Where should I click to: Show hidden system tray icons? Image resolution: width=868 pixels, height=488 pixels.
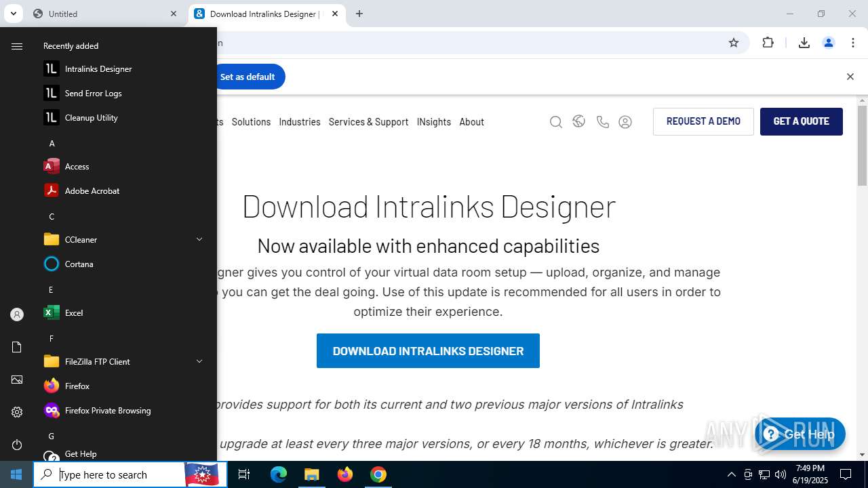click(731, 474)
